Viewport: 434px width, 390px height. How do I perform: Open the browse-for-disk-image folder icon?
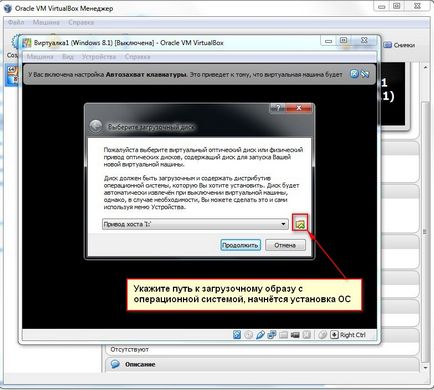click(300, 224)
